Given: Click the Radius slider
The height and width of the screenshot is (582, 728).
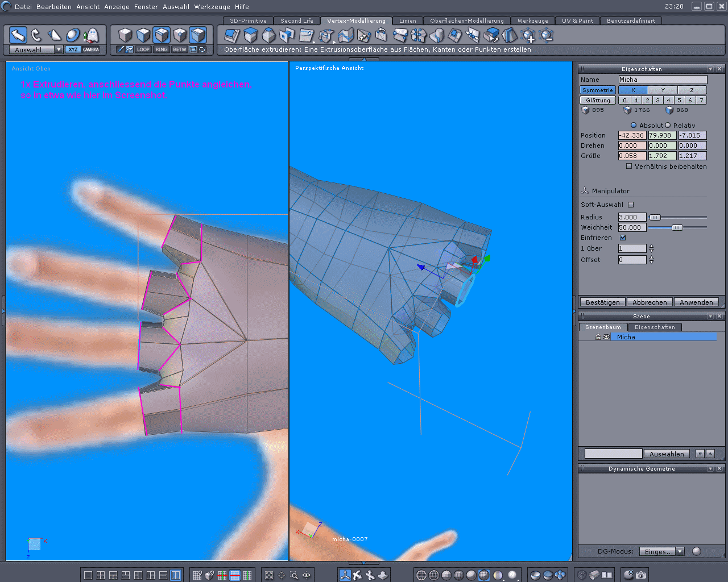Looking at the screenshot, I should [677, 217].
